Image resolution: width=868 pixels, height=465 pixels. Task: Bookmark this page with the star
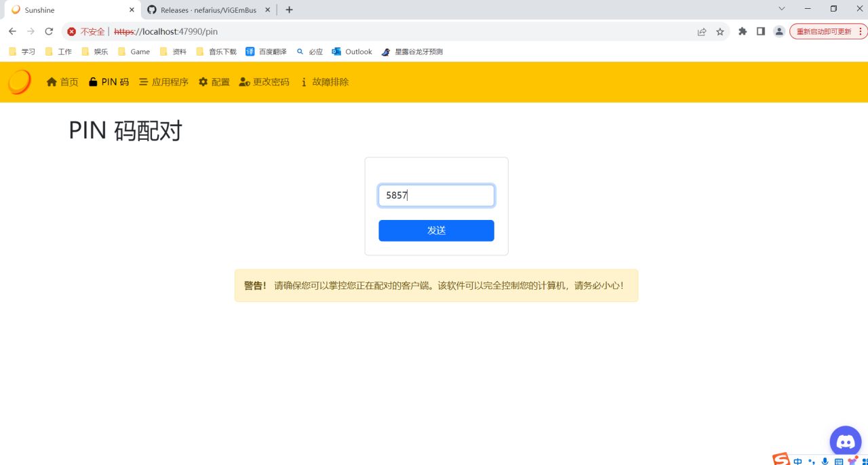[720, 31]
